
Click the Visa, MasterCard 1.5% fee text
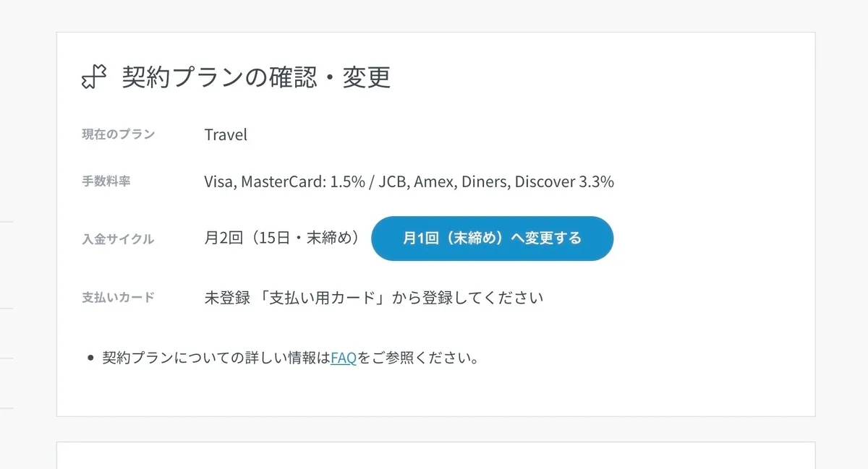tap(284, 182)
